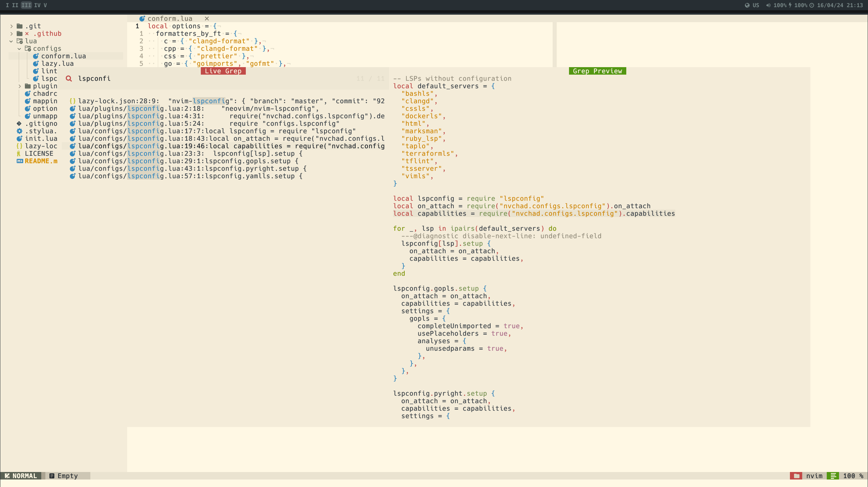Click the Lua icon in conform.lua tab

142,19
